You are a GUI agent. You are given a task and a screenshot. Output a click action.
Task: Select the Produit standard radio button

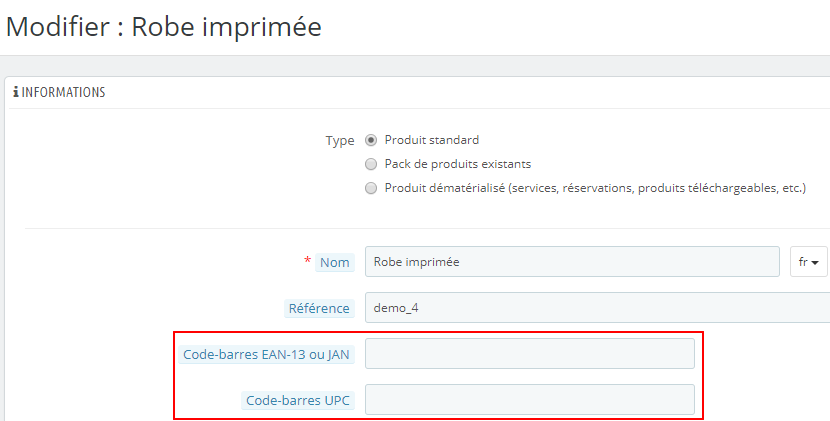pyautogui.click(x=371, y=140)
